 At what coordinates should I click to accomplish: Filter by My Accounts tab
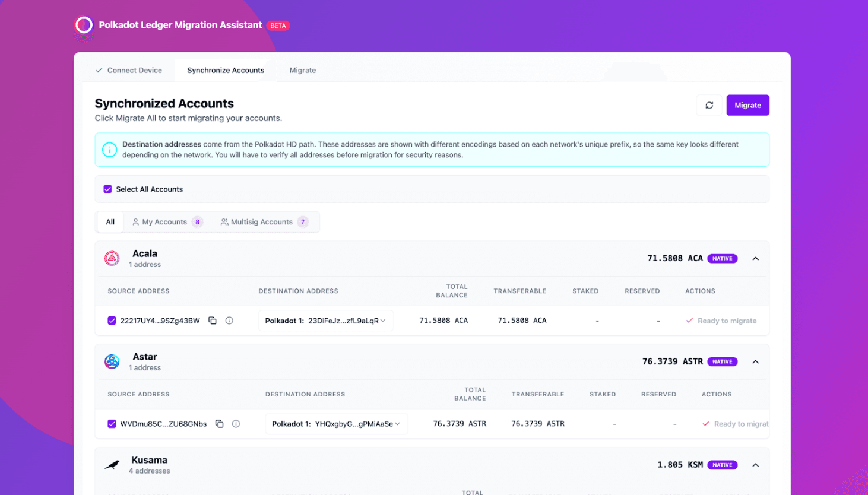tap(167, 222)
